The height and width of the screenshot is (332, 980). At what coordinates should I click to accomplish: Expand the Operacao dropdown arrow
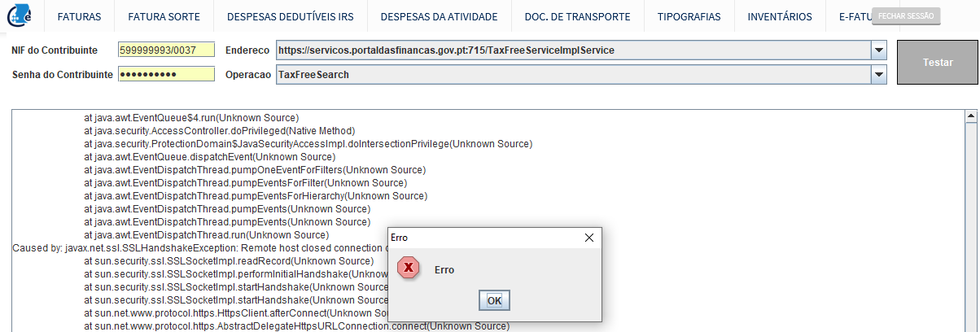pyautogui.click(x=878, y=75)
